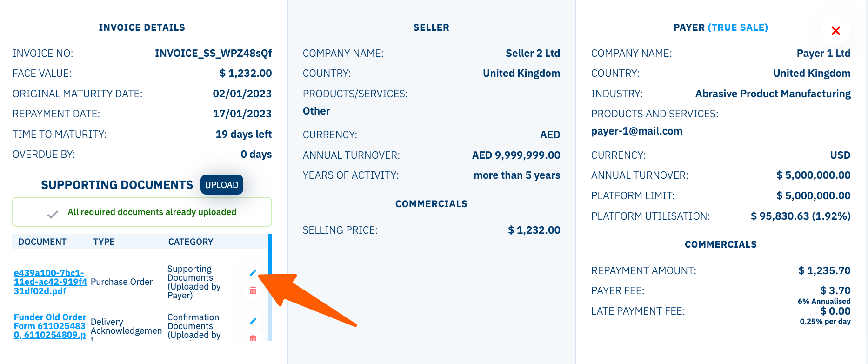Click the TRUE SALE label
Image resolution: width=868 pixels, height=364 pixels.
[738, 27]
